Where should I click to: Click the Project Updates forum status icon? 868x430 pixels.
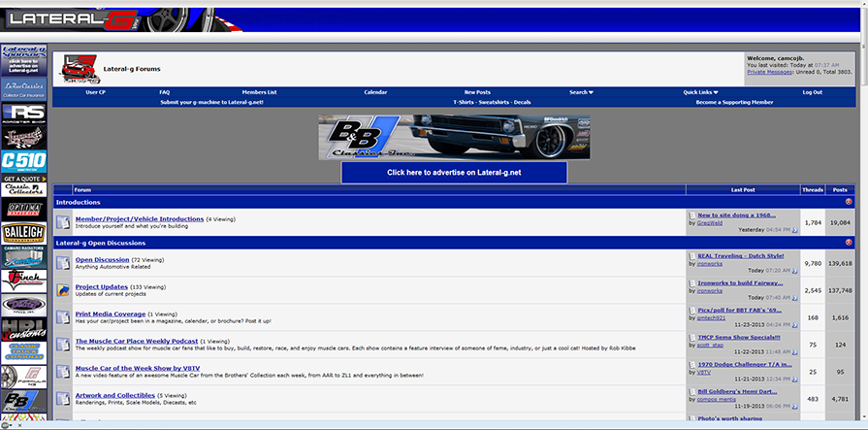click(x=63, y=290)
